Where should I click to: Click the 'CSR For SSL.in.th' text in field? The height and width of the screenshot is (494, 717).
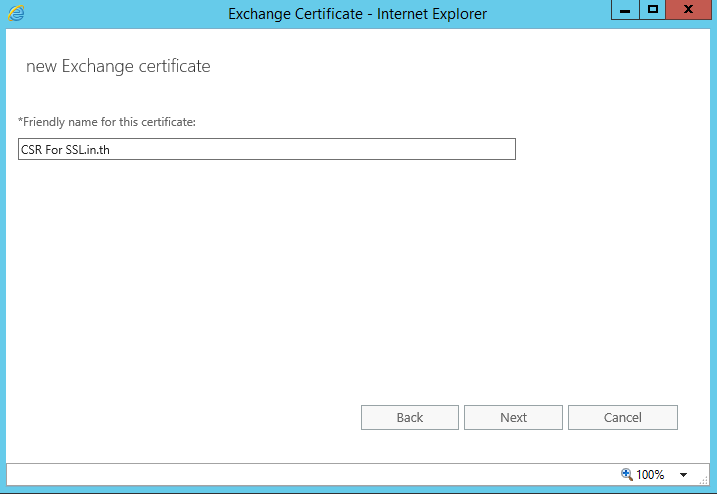65,149
